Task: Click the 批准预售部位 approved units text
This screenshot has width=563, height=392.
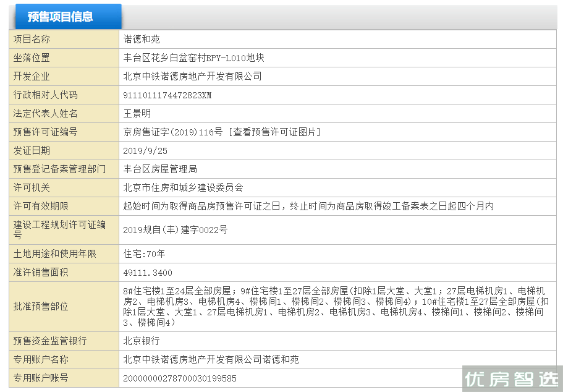Action: tap(336, 307)
